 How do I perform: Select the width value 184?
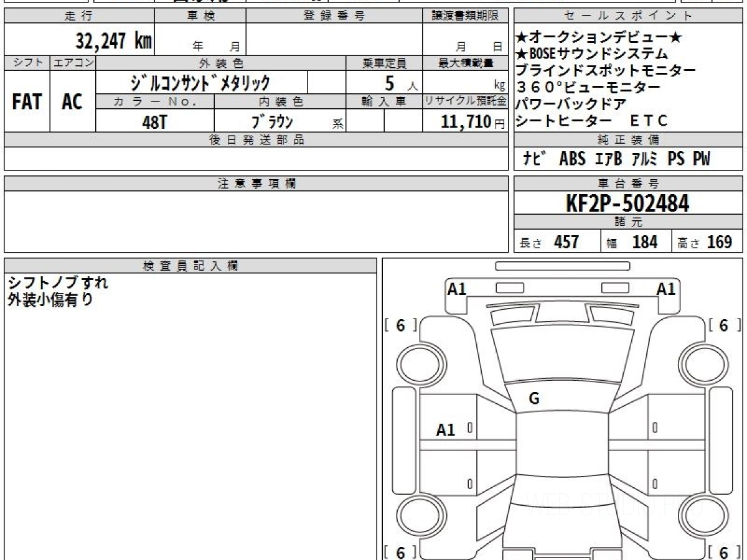pos(645,242)
